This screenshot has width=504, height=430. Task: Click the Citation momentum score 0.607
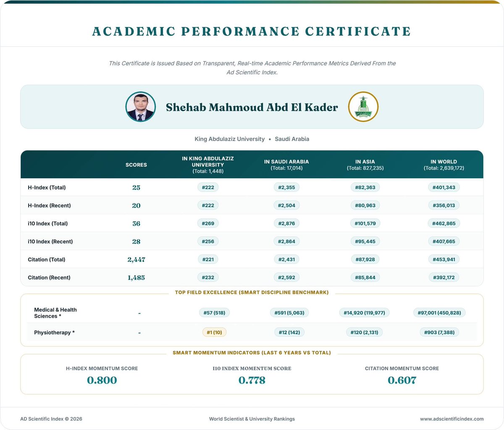402,380
